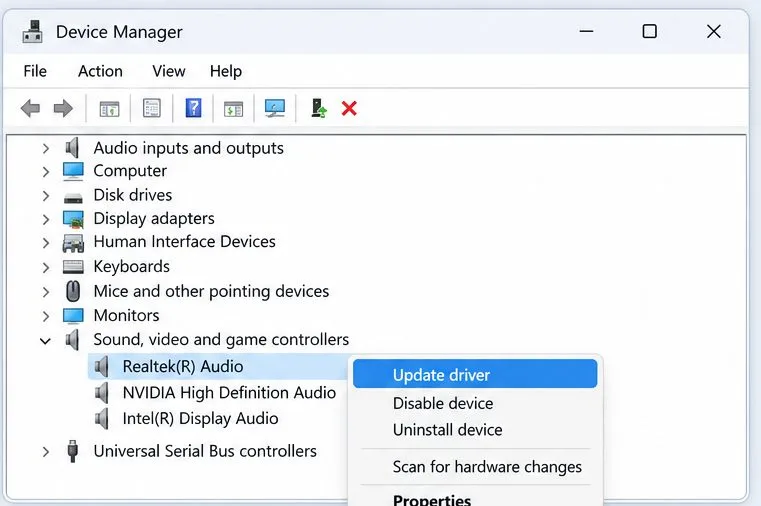This screenshot has width=761, height=506.
Task: Select the Intel(R) Display Audio device
Action: coord(200,418)
